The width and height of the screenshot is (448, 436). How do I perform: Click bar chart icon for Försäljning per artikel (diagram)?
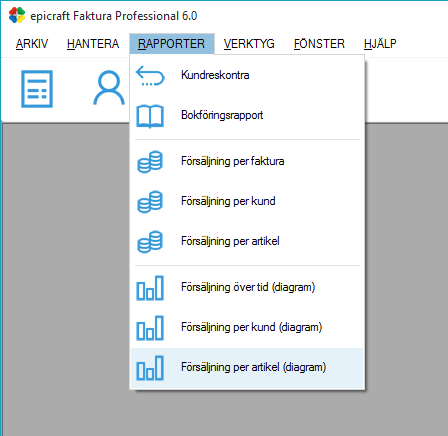pyautogui.click(x=150, y=368)
